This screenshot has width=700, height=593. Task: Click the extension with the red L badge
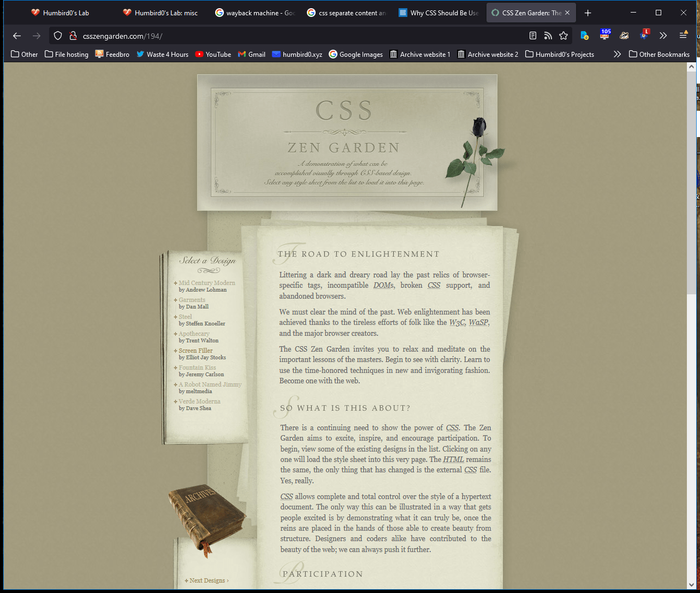[644, 35]
